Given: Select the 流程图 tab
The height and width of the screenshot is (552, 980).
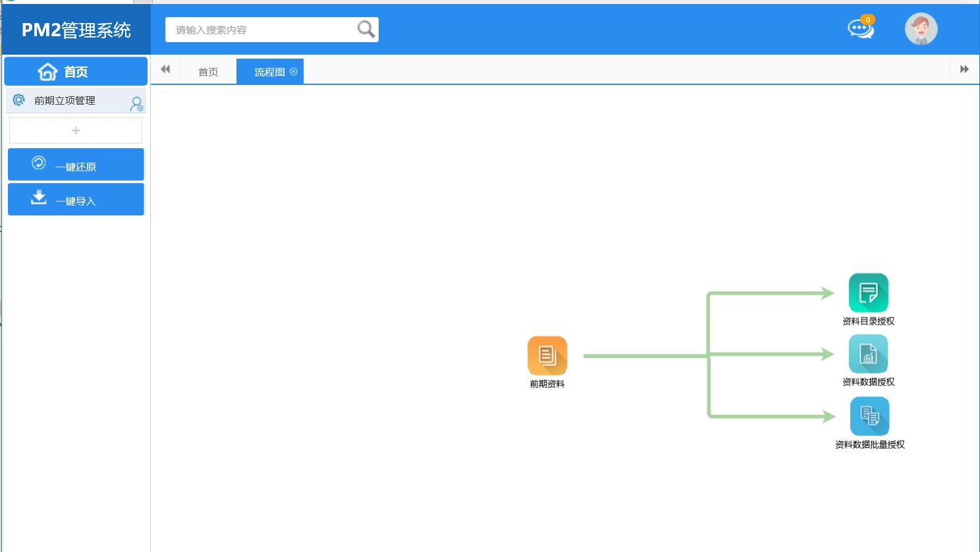Looking at the screenshot, I should (269, 72).
